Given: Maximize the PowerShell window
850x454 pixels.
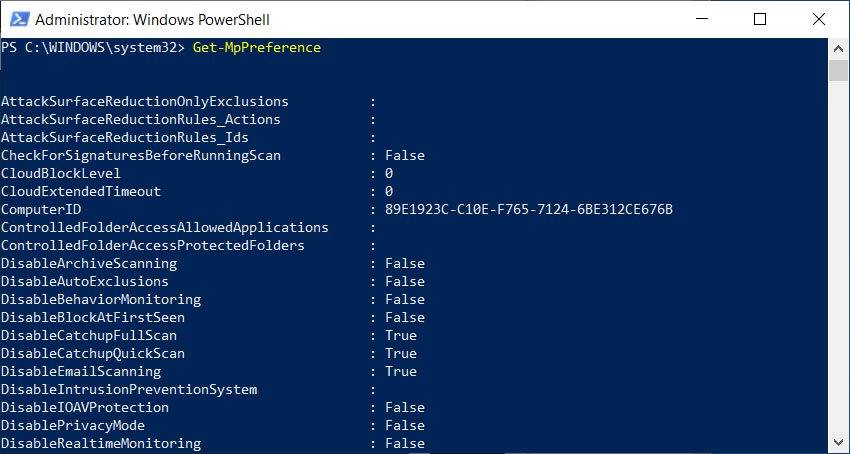Looking at the screenshot, I should click(x=760, y=19).
